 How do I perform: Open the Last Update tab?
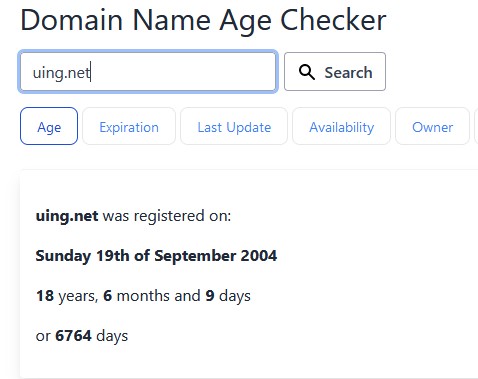[x=234, y=126]
